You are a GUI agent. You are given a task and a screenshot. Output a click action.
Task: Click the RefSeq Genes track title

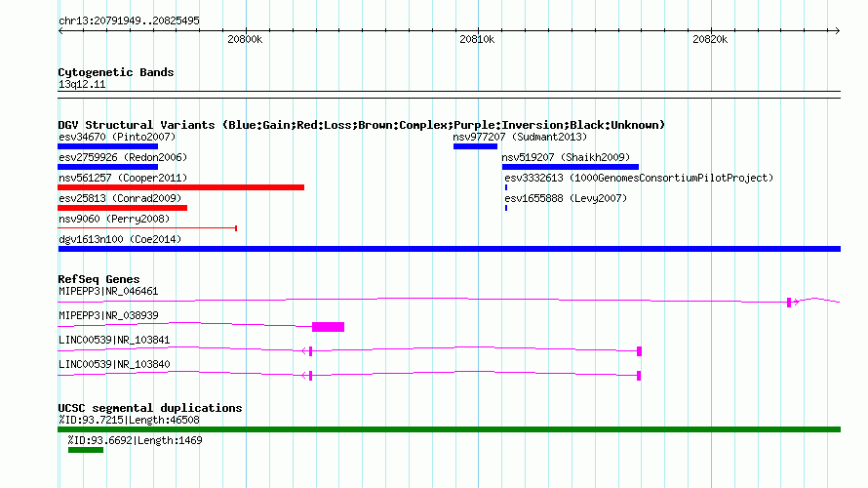tap(99, 279)
